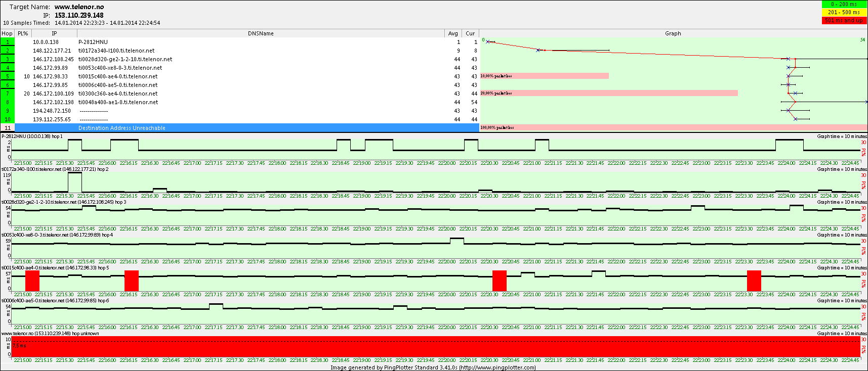The height and width of the screenshot is (371, 868).
Task: Select DNS name P-2812HNU in hop table
Action: coord(93,42)
